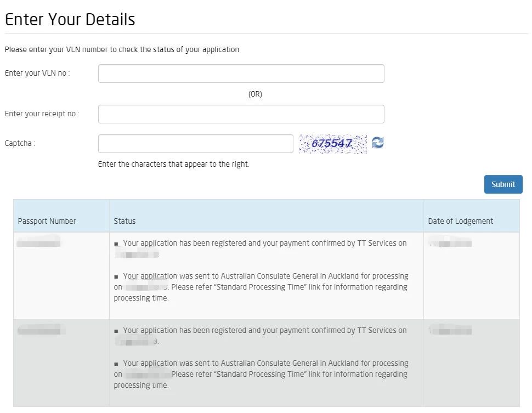Viewport: 532px width, 413px height.
Task: Select the first row's blurred passport number
Action: click(x=38, y=241)
